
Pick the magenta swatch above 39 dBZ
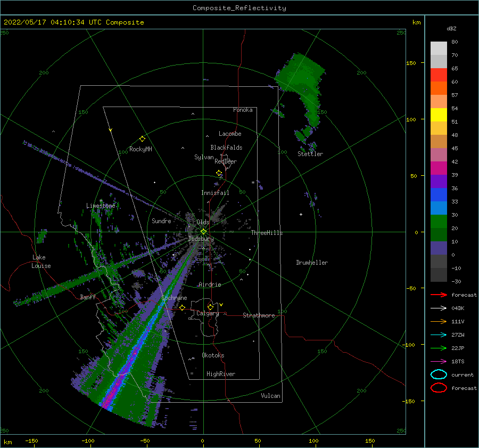pyautogui.click(x=439, y=168)
